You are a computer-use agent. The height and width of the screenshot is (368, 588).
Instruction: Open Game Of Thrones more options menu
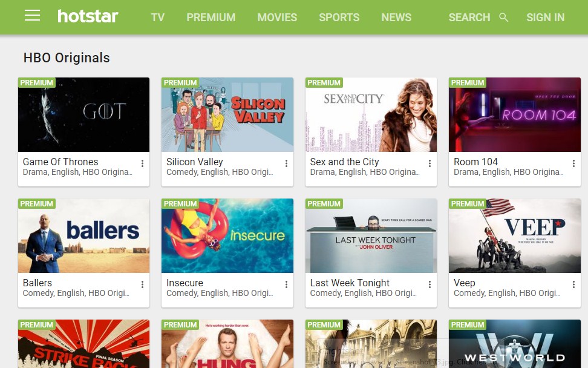point(143,163)
